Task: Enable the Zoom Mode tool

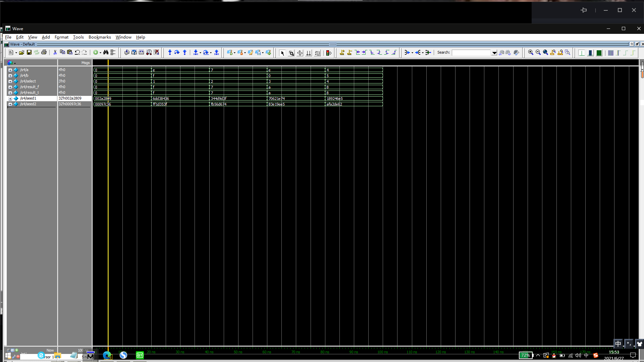Action: [291, 53]
